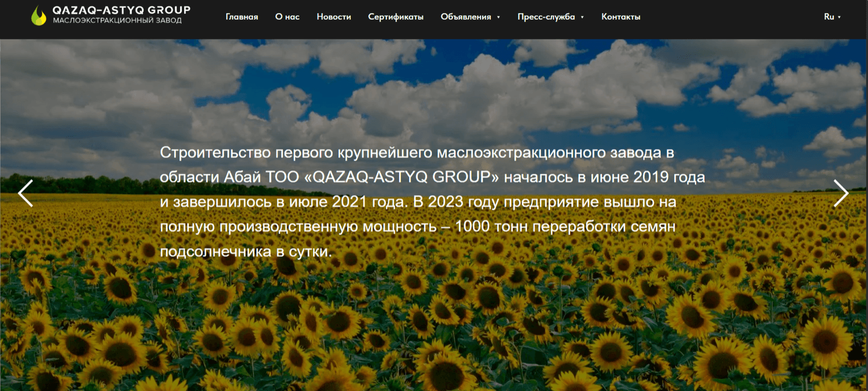The height and width of the screenshot is (391, 868).
Task: Go to the Главная menu item
Action: coord(242,17)
